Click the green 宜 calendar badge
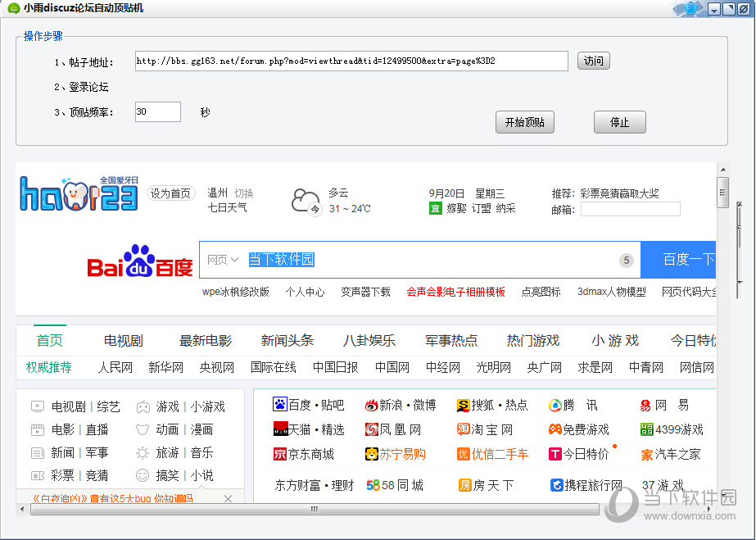 (x=436, y=208)
